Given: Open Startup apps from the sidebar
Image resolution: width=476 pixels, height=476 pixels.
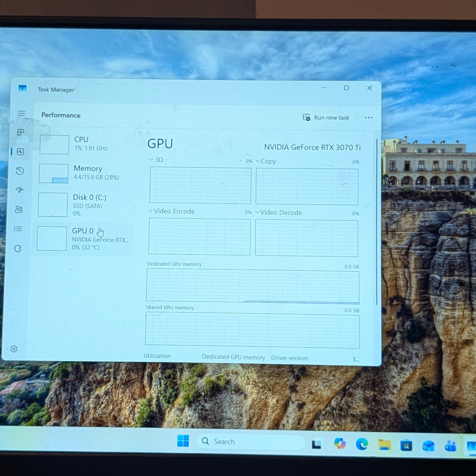Looking at the screenshot, I should (20, 190).
